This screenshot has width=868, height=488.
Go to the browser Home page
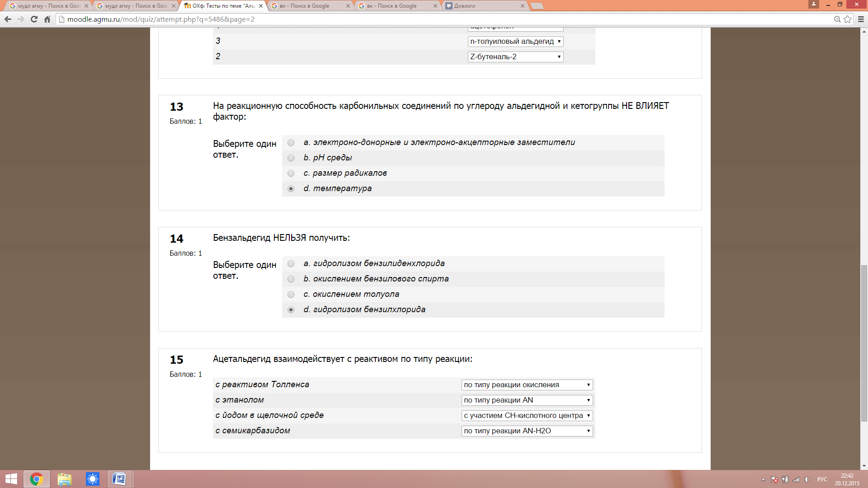tap(47, 19)
